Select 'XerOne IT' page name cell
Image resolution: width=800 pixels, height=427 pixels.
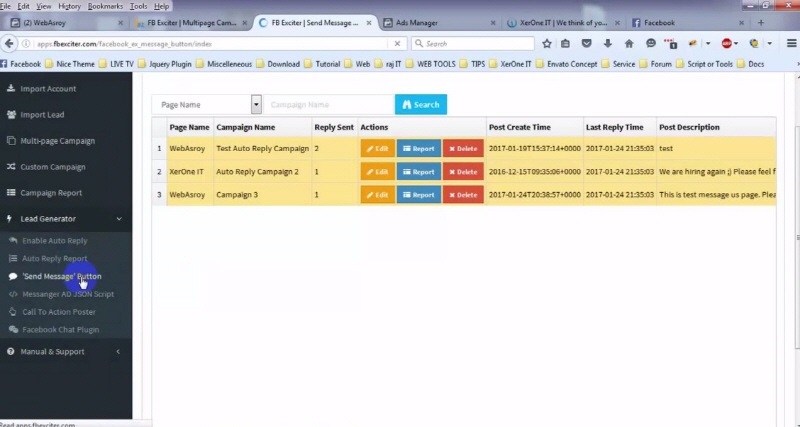(x=186, y=172)
